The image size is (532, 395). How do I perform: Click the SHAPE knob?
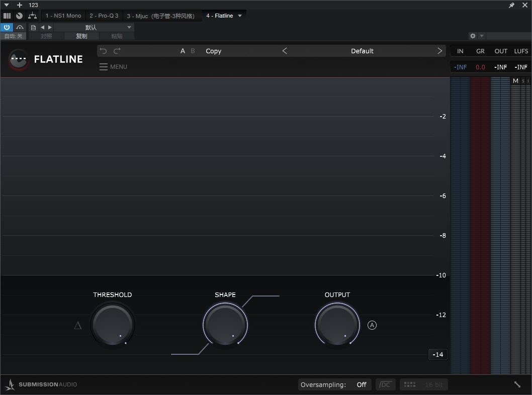coord(225,325)
